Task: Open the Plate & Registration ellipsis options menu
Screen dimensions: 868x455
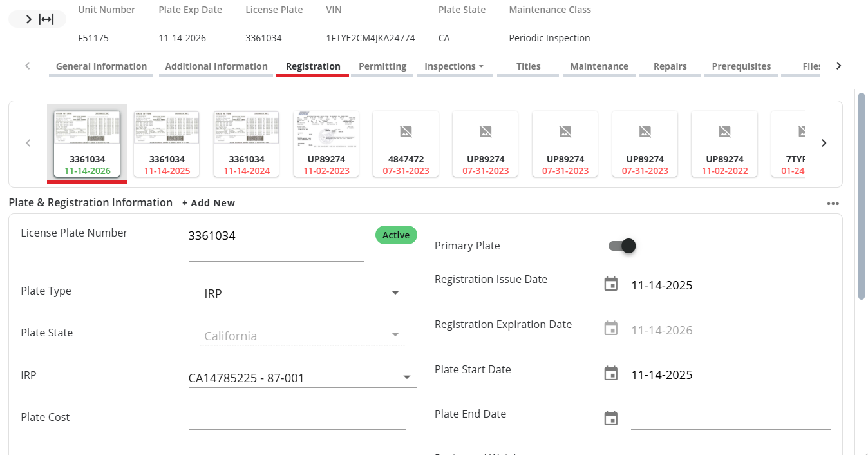Action: pyautogui.click(x=833, y=204)
